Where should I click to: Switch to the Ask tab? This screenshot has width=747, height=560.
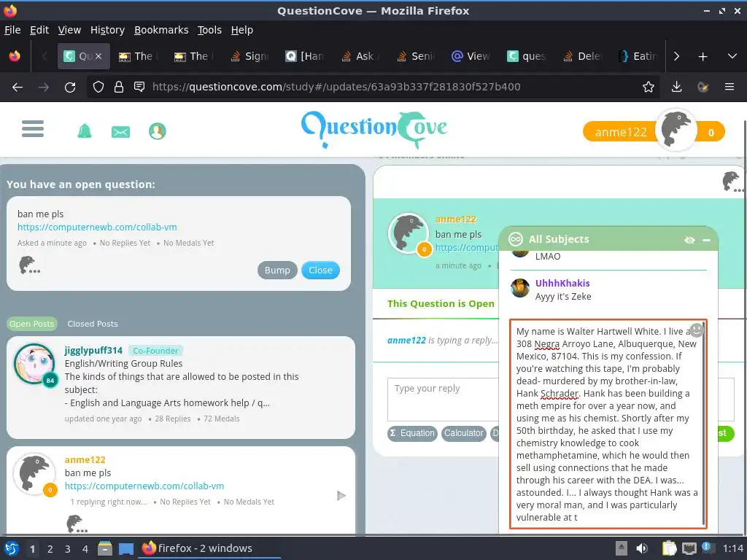(x=360, y=56)
